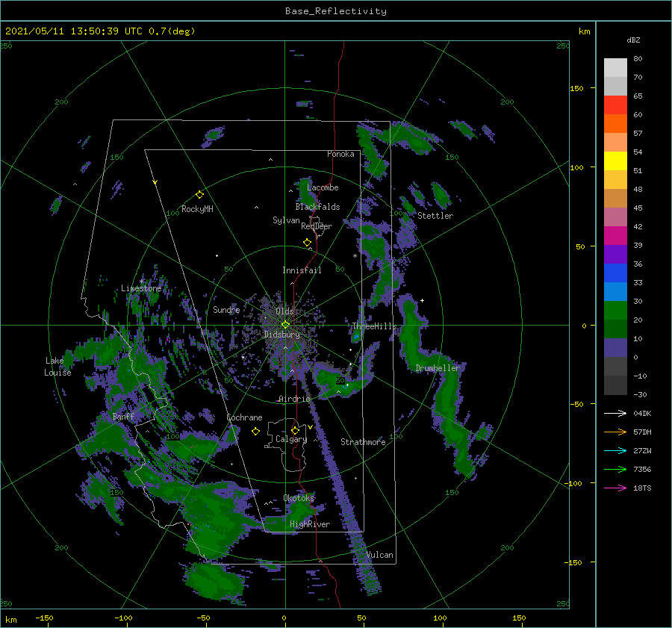Click the orange 57DM arrow in legend
The image size is (672, 628).
(615, 432)
